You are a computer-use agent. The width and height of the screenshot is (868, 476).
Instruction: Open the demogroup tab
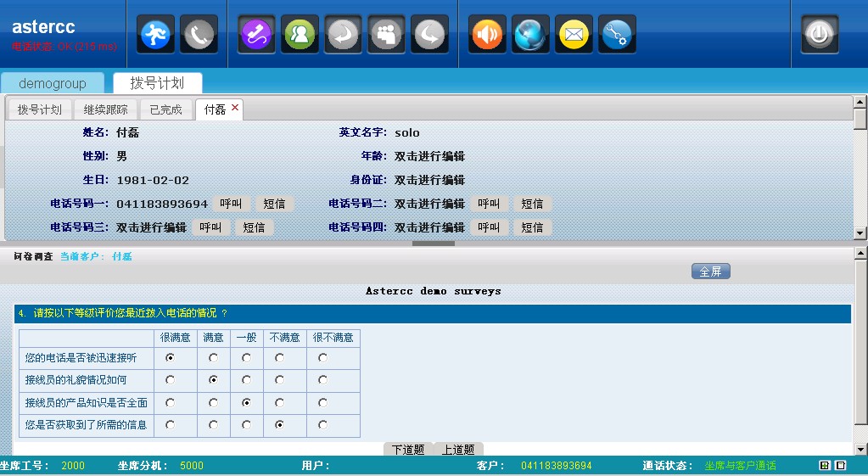click(53, 83)
